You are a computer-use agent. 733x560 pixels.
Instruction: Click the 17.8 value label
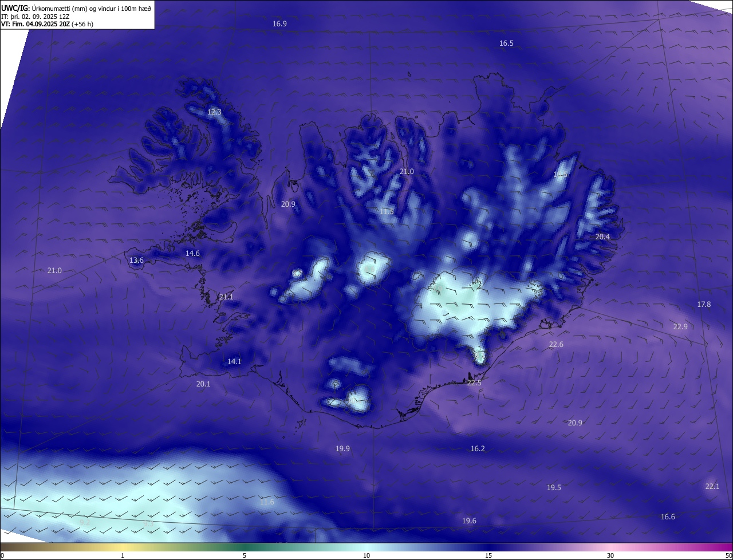704,305
